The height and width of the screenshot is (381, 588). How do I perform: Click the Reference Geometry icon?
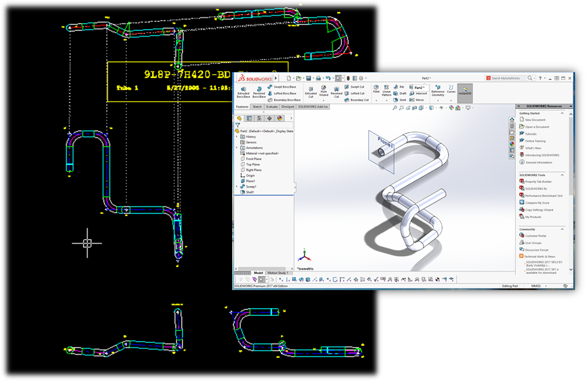[x=438, y=90]
